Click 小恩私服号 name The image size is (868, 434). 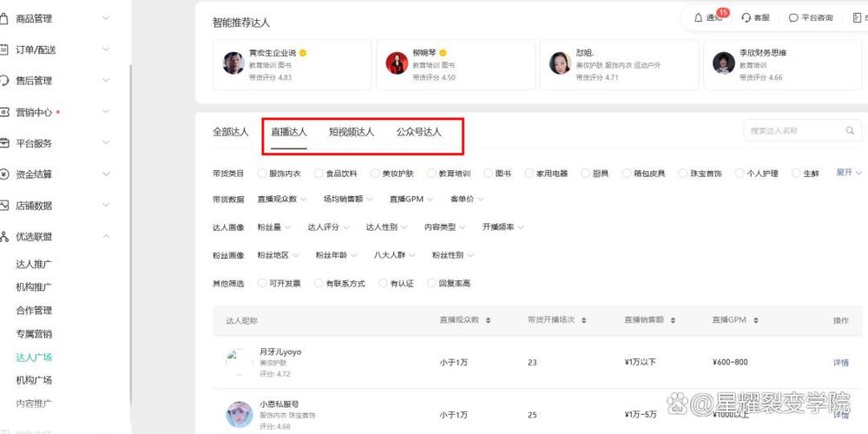coord(279,404)
